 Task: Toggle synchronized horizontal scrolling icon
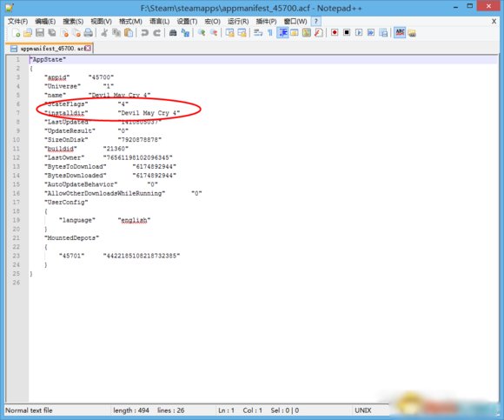click(x=242, y=33)
